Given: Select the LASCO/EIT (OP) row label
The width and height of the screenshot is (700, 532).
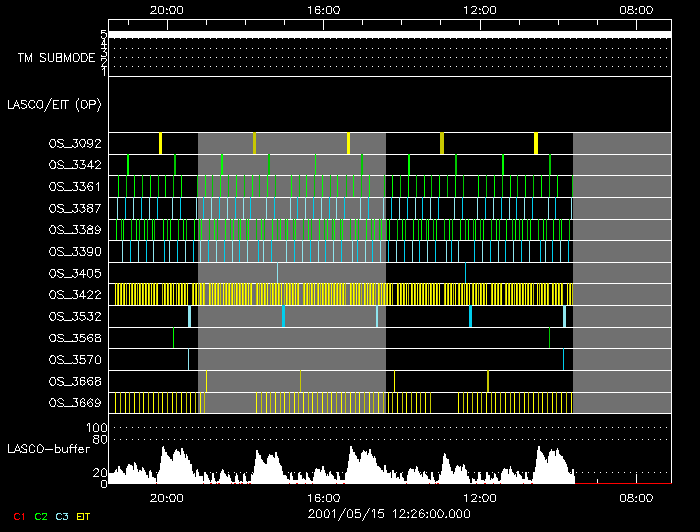Looking at the screenshot, I should pyautogui.click(x=54, y=104).
